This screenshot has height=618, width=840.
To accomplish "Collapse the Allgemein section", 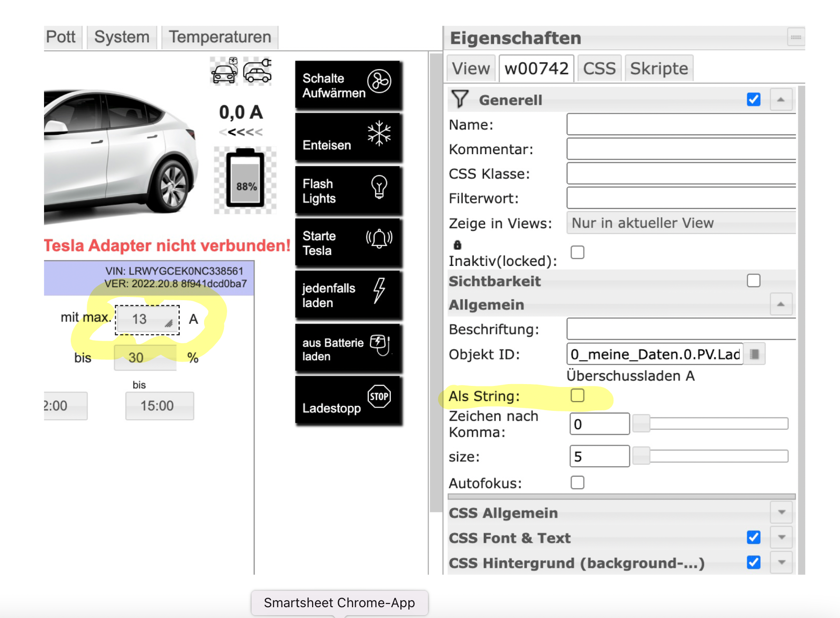I will point(781,304).
